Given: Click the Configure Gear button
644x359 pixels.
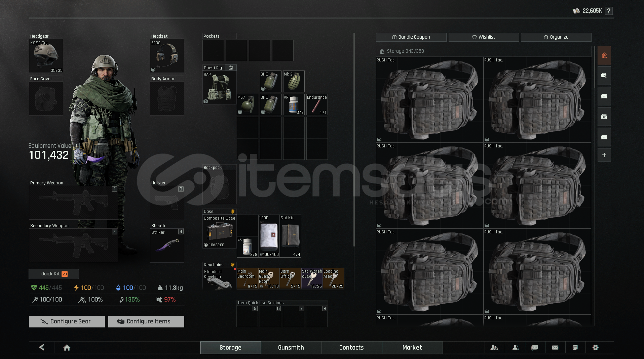Looking at the screenshot, I should pyautogui.click(x=67, y=321).
